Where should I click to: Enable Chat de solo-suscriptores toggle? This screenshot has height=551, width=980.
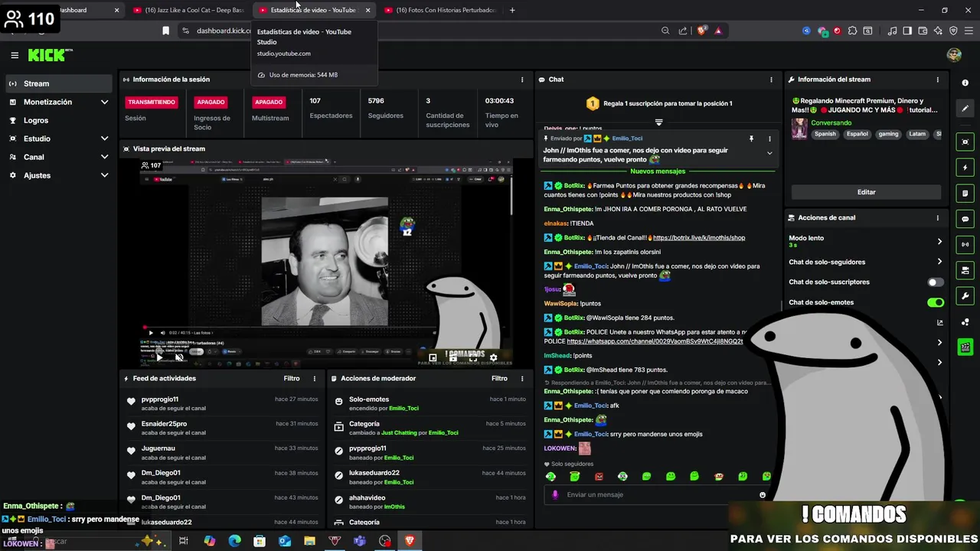pos(935,282)
